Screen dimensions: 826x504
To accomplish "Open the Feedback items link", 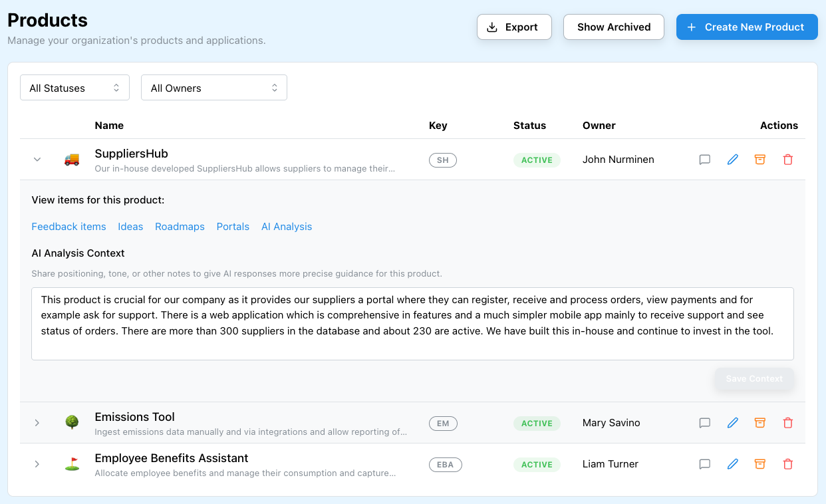I will 69,227.
